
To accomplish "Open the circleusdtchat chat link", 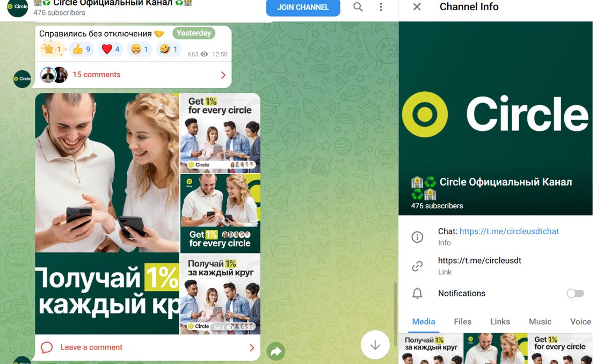I will click(x=509, y=231).
